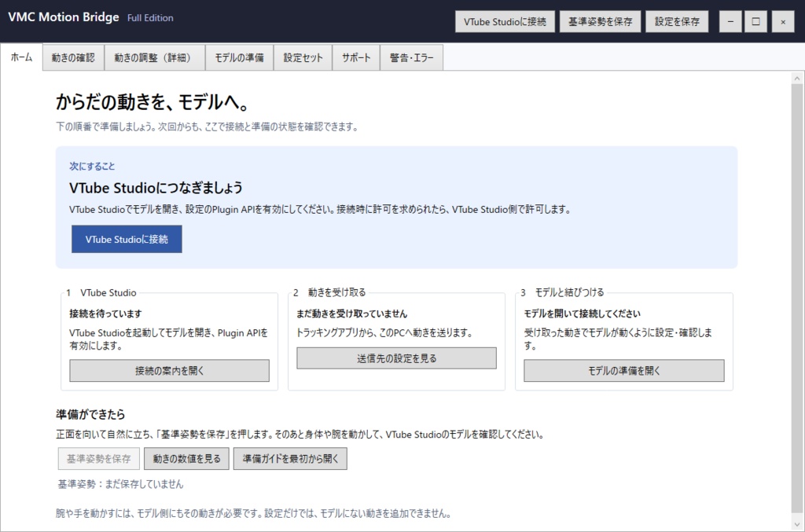
Task: Go to the モデルの準備 tab
Action: click(239, 57)
